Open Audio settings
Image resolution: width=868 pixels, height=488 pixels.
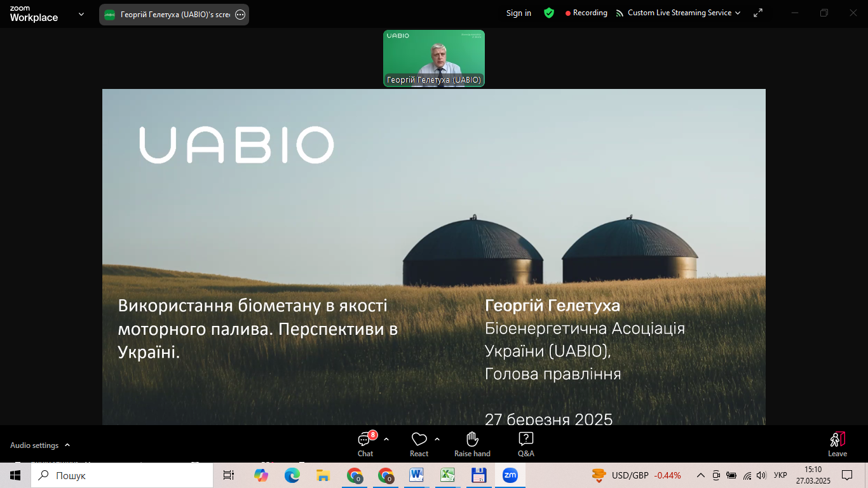pyautogui.click(x=34, y=445)
